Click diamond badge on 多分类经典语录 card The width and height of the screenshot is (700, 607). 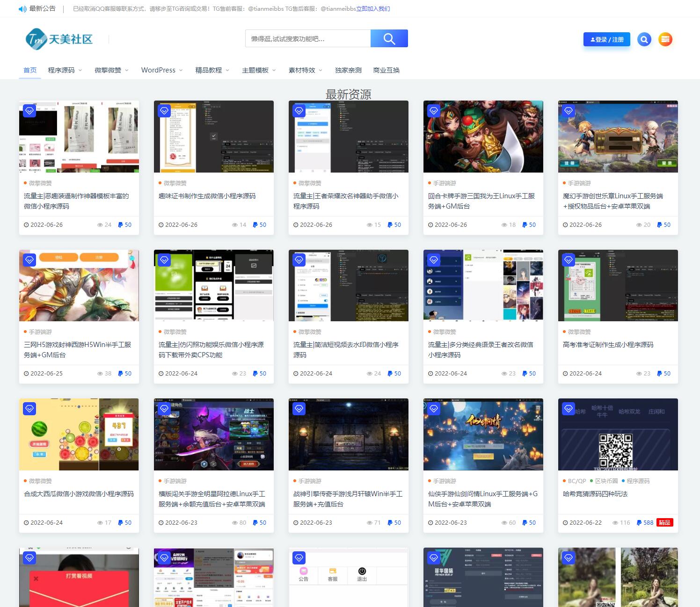point(434,260)
